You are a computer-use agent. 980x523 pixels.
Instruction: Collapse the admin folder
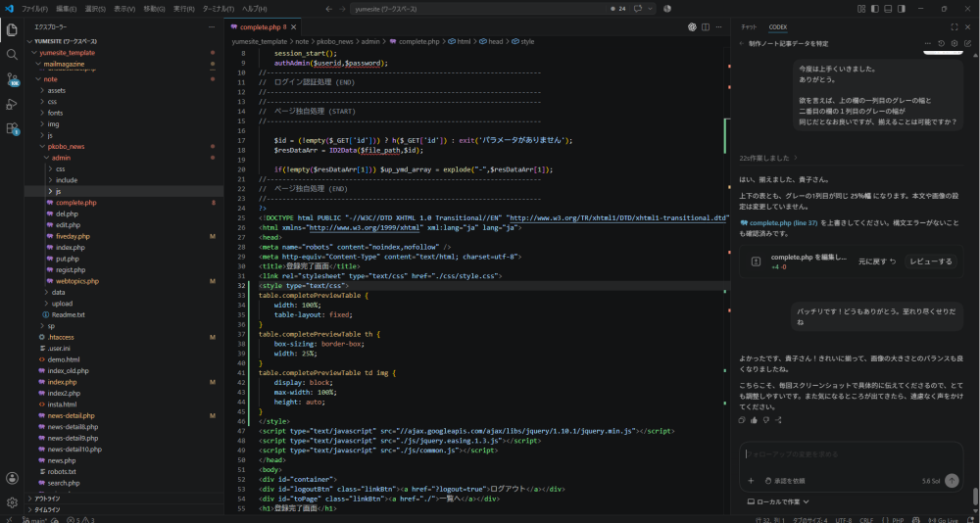[123, 158]
